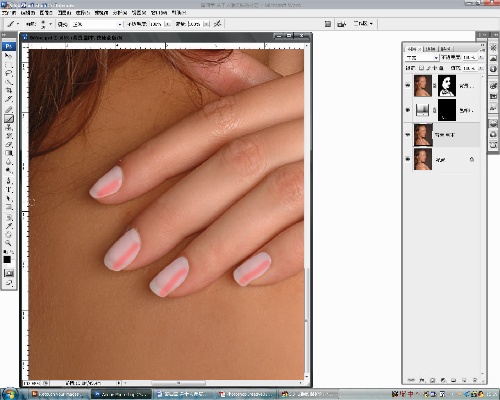Select the Gradient tool
The height and width of the screenshot is (400, 500).
(8, 153)
